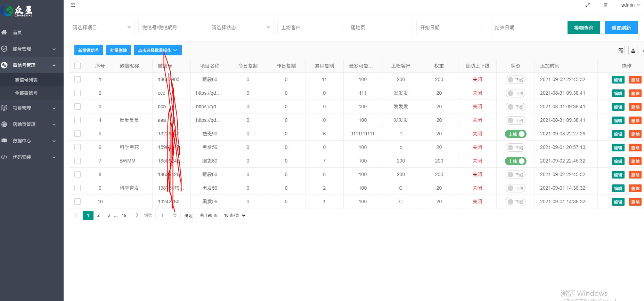Collapse the 微信号管理 menu
This screenshot has height=301, width=644.
(32, 65)
